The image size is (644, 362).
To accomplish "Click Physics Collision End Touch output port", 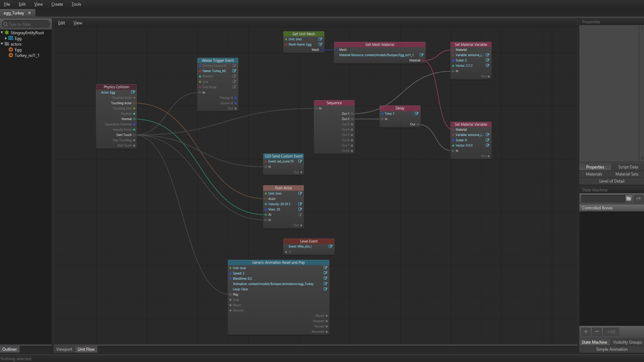I will click(134, 145).
